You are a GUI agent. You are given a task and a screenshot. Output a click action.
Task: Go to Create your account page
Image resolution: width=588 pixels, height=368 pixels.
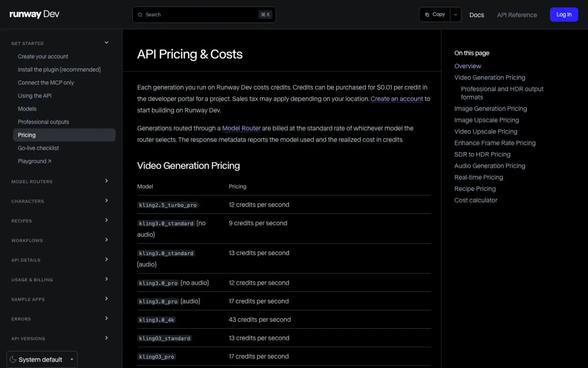(x=43, y=56)
